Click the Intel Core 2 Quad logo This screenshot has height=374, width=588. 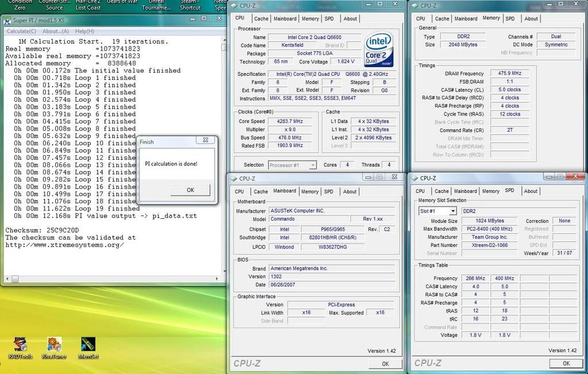coord(378,49)
